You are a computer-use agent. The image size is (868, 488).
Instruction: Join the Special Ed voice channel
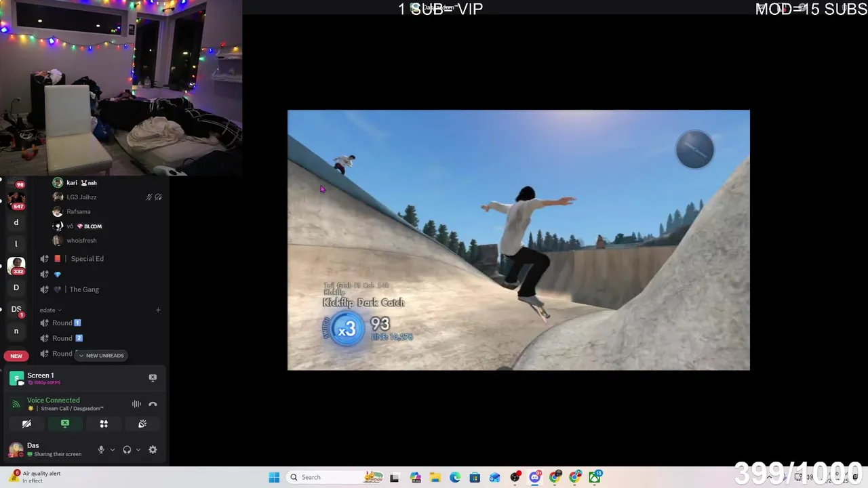(x=87, y=258)
